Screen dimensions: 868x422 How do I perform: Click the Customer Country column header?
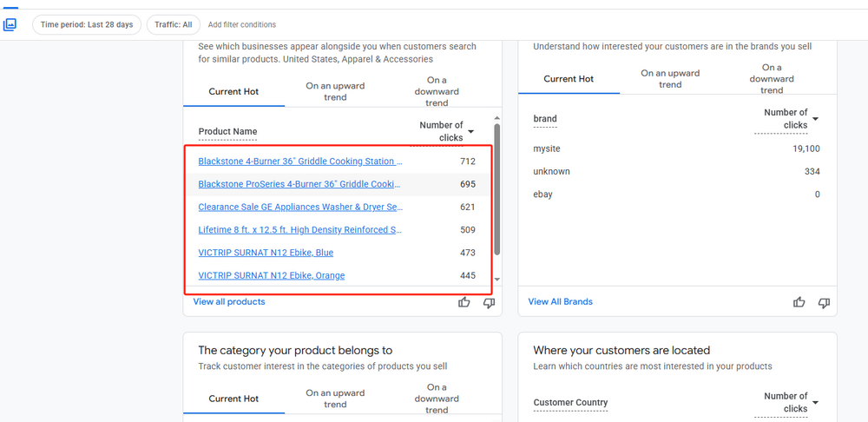coord(570,403)
